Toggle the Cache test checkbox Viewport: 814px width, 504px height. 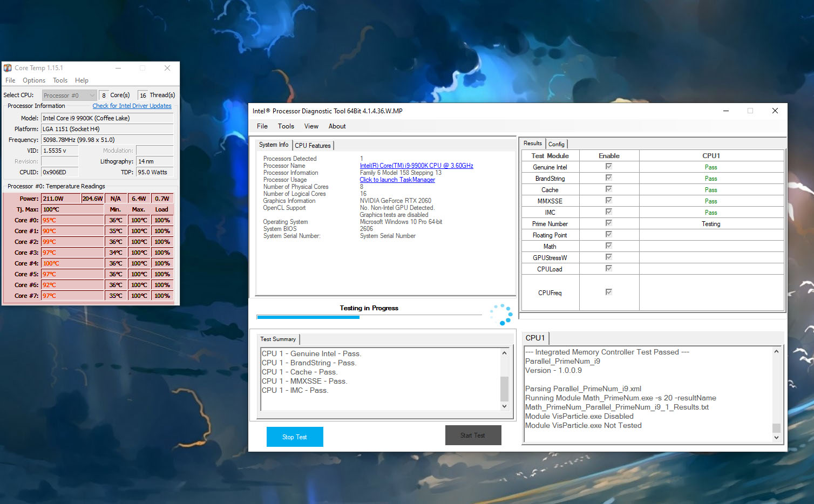(x=609, y=189)
